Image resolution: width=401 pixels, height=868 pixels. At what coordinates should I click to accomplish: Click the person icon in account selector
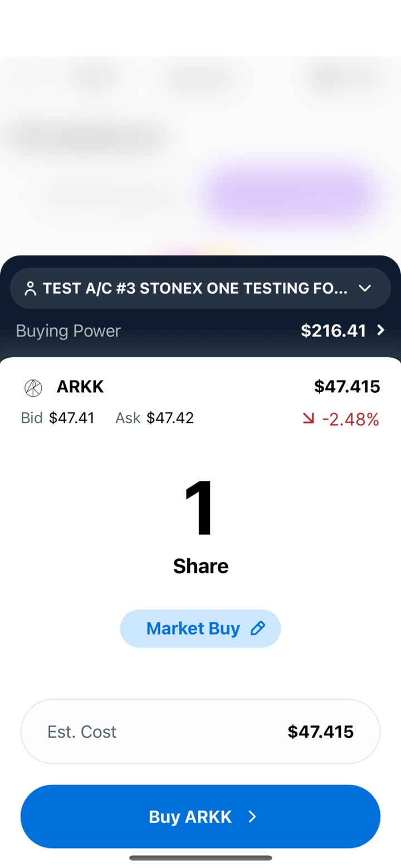point(31,289)
